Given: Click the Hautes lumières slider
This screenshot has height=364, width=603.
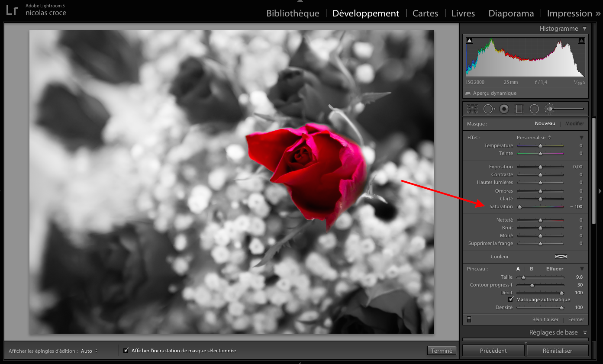Looking at the screenshot, I should [x=541, y=183].
